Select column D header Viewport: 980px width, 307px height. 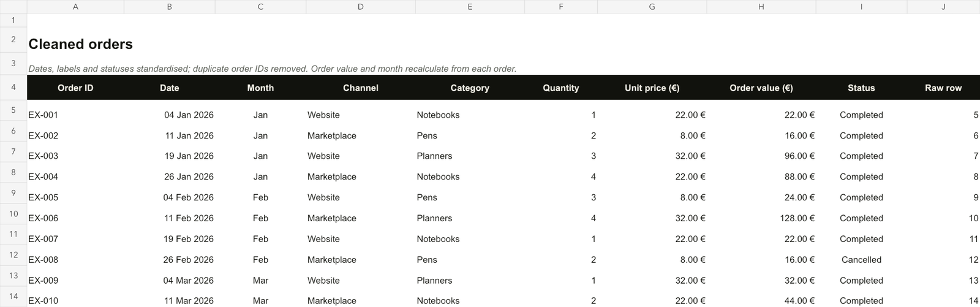click(360, 7)
